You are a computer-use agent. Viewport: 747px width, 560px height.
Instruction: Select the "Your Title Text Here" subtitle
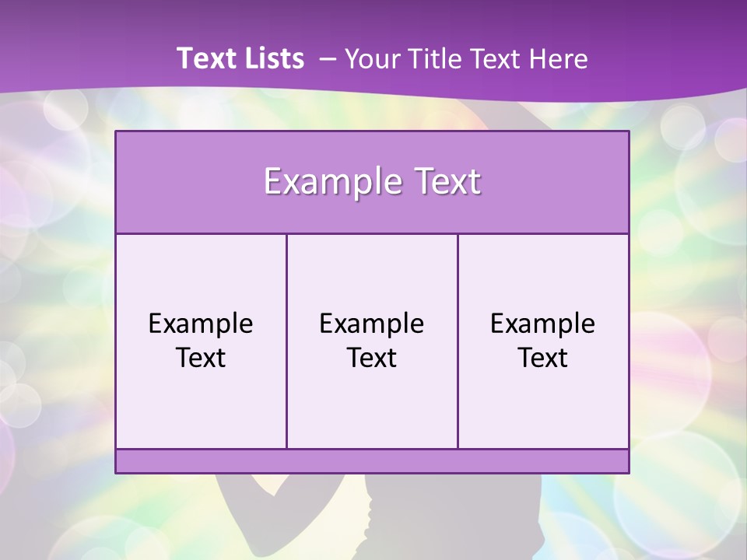point(465,58)
